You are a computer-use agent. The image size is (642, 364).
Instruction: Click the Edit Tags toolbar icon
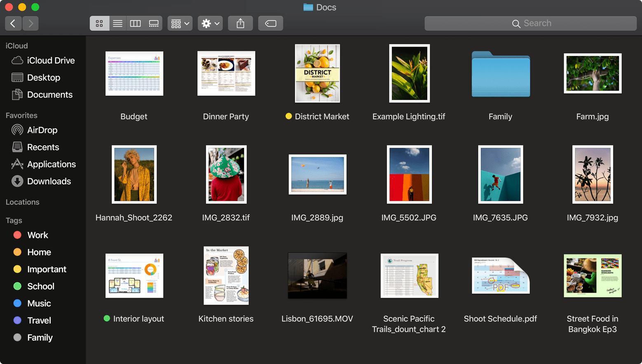[270, 23]
